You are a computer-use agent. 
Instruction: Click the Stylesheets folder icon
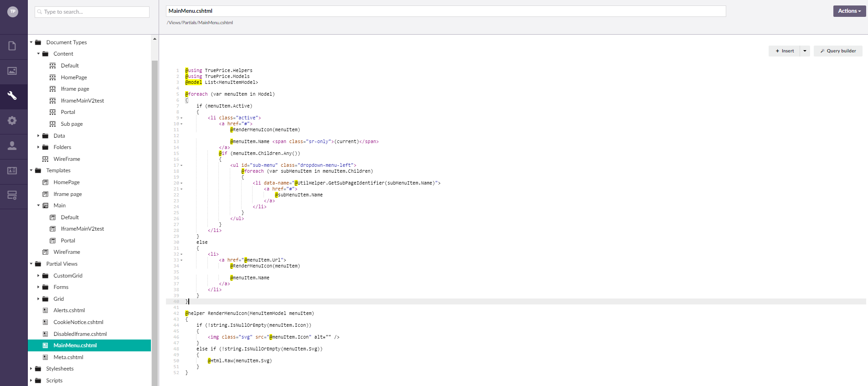pos(38,369)
